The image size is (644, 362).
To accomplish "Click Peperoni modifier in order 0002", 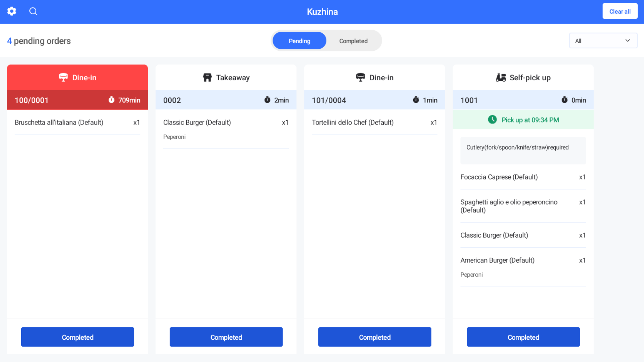I will click(174, 137).
